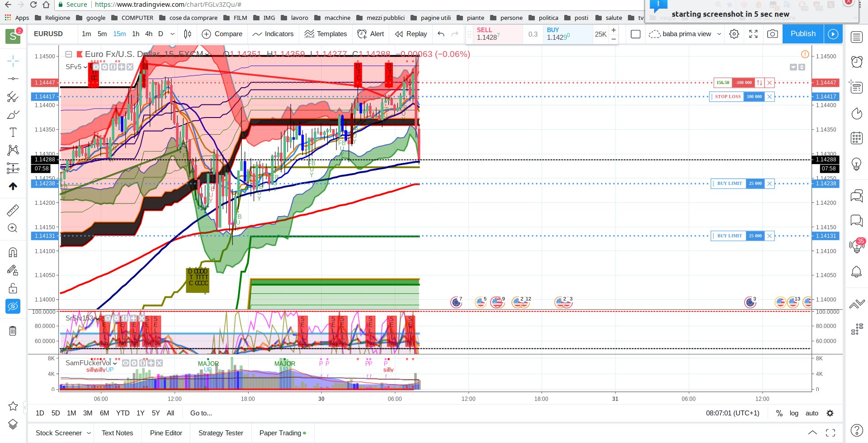868x443 pixels.
Task: Increase order quantity with plus
Action: point(613,30)
